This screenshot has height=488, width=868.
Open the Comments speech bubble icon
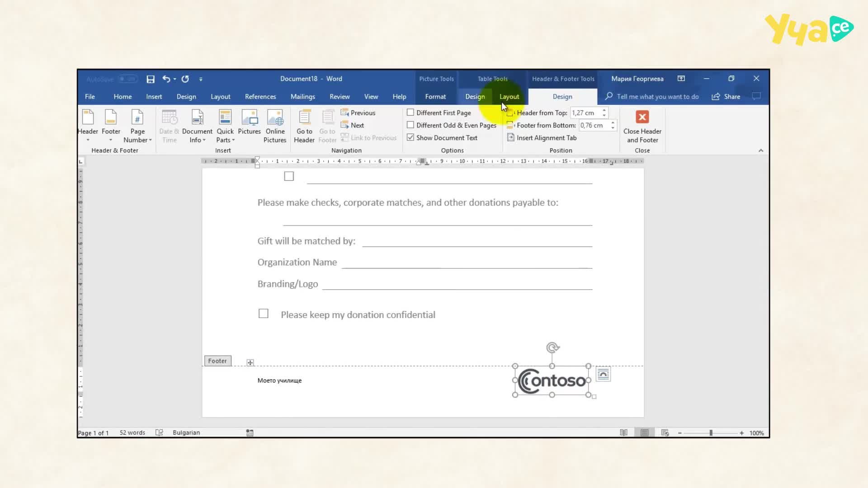(756, 96)
